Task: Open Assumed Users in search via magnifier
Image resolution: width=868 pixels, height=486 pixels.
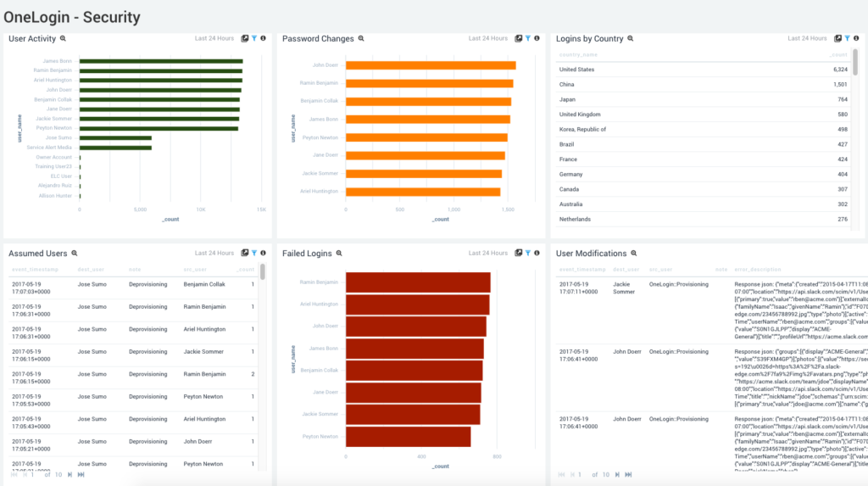Action: 75,254
